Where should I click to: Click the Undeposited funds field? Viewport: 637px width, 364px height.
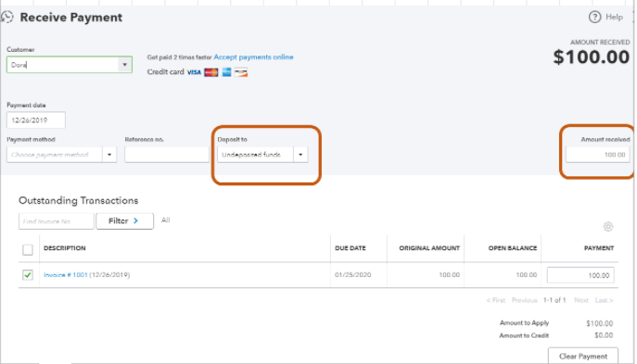click(255, 155)
